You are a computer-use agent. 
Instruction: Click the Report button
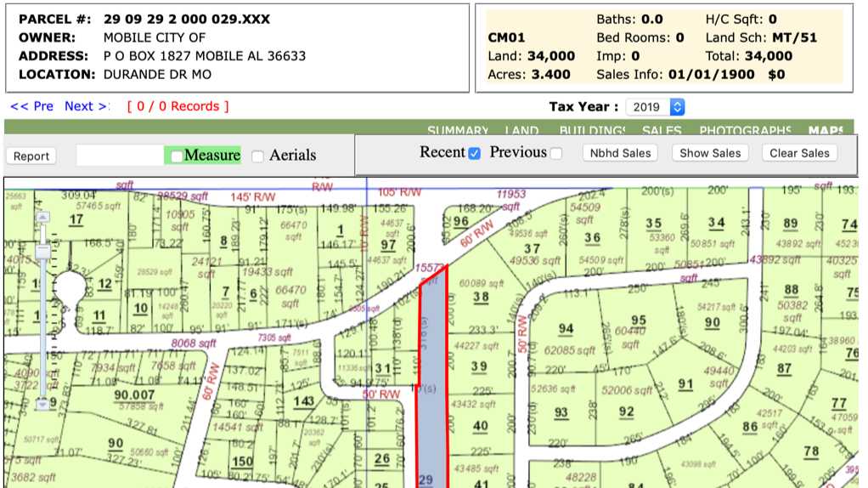31,156
